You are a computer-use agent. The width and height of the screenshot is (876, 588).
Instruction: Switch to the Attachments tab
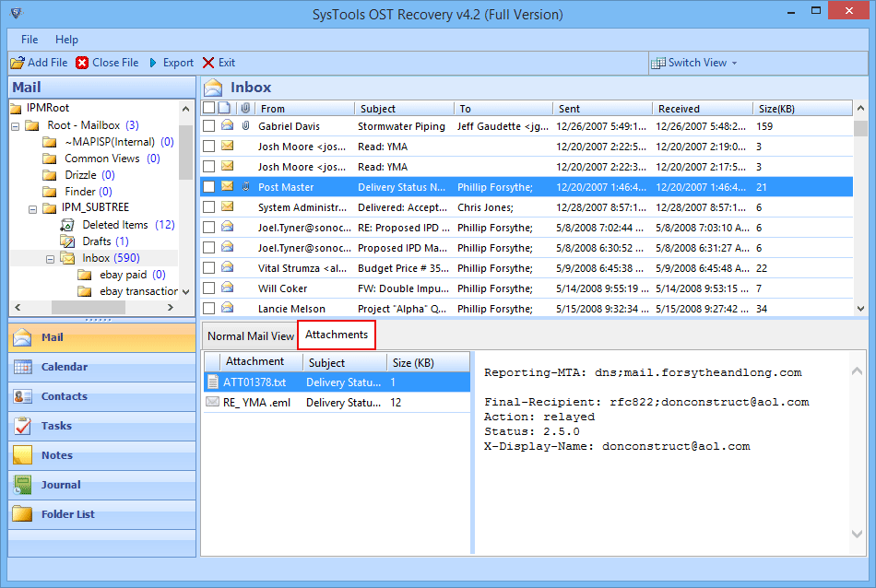coord(337,335)
